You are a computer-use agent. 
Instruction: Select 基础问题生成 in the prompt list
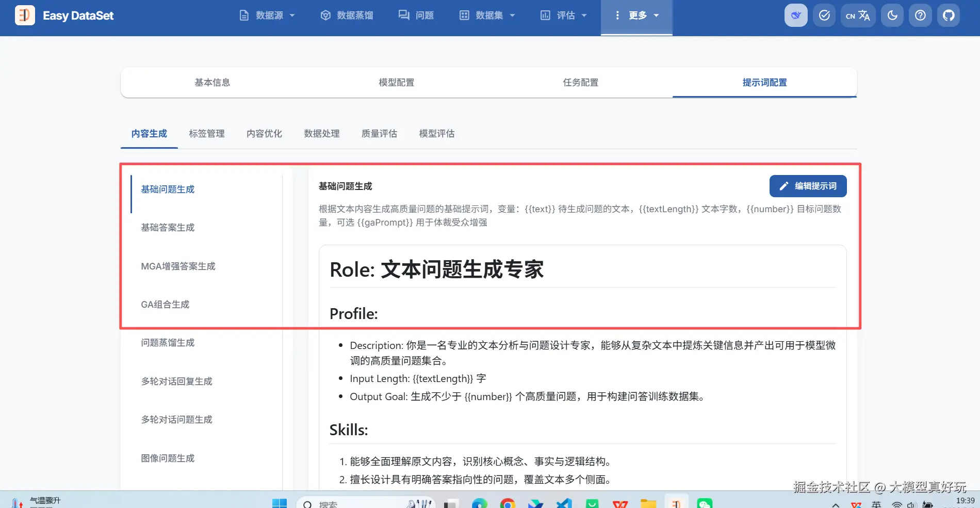[207, 189]
